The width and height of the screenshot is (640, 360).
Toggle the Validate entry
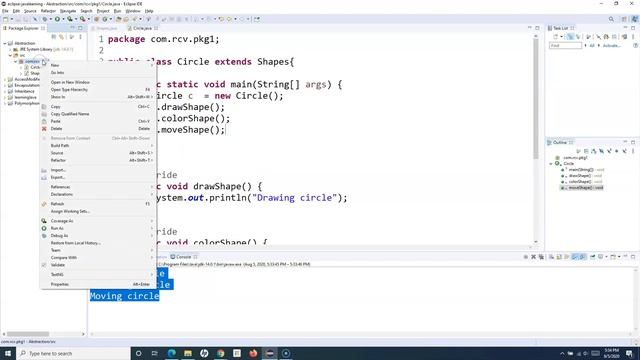click(98, 265)
